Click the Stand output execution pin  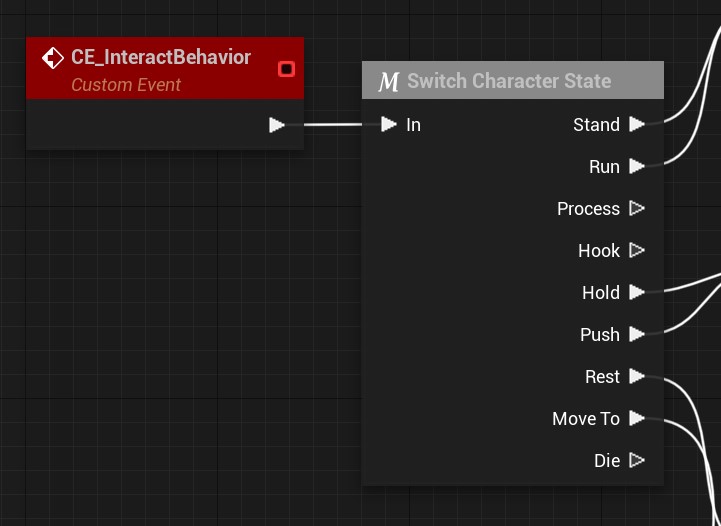637,125
